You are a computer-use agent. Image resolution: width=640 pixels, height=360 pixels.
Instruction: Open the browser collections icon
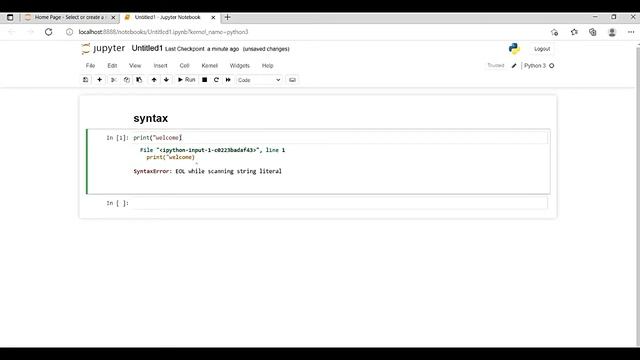click(593, 32)
